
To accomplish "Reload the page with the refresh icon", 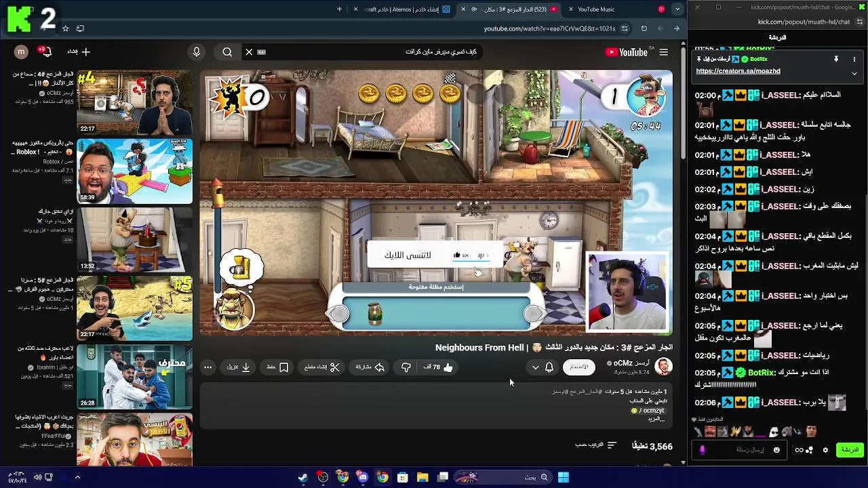I will point(644,28).
